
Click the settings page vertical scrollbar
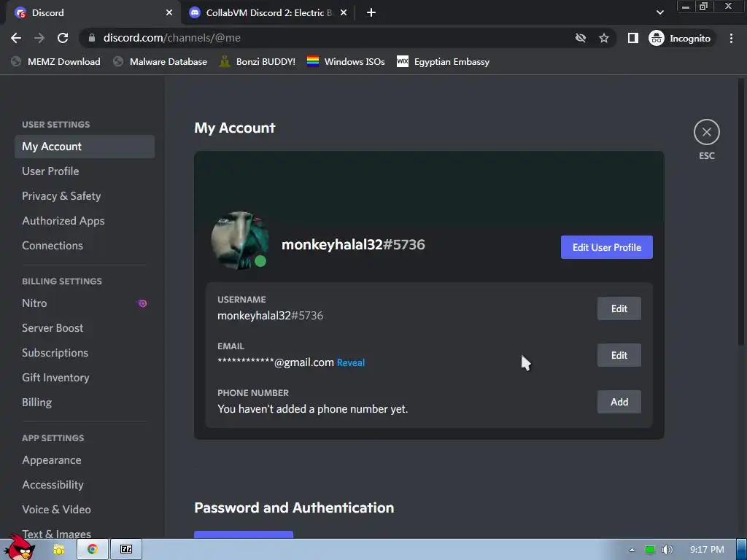point(741,212)
